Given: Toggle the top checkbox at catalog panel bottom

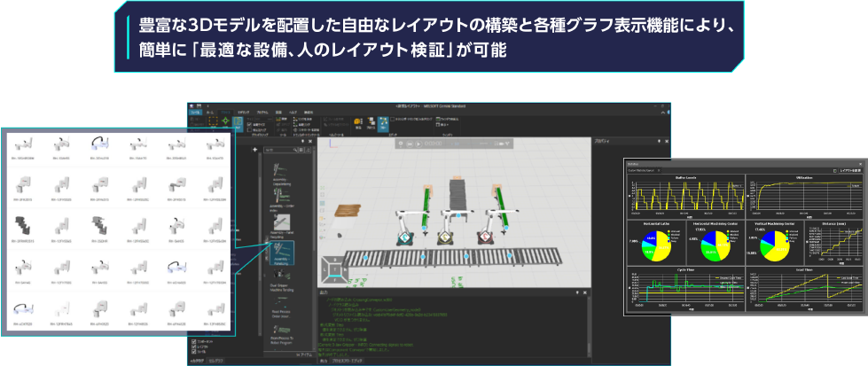Looking at the screenshot, I should pos(194,340).
